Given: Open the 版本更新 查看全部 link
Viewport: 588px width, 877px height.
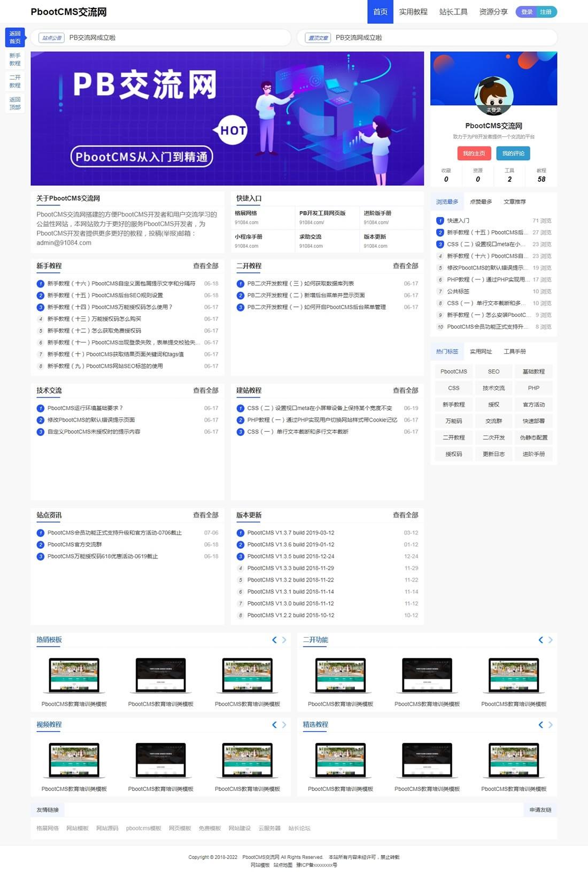Looking at the screenshot, I should (405, 515).
